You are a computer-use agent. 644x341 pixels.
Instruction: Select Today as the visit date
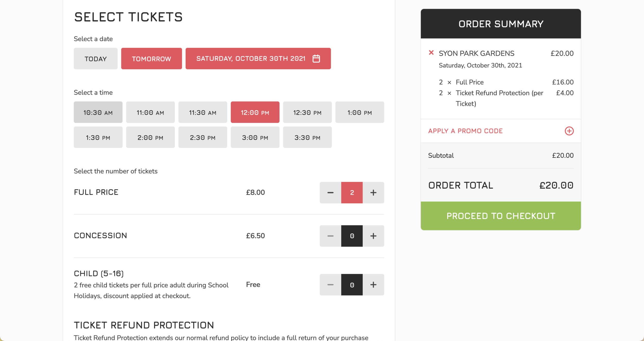pos(96,59)
